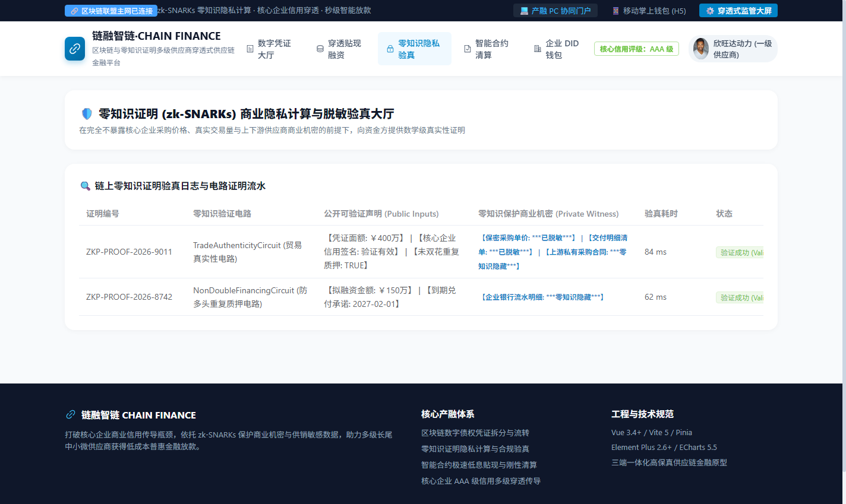Click the phone icon on 移动掌上钱包

coord(615,11)
